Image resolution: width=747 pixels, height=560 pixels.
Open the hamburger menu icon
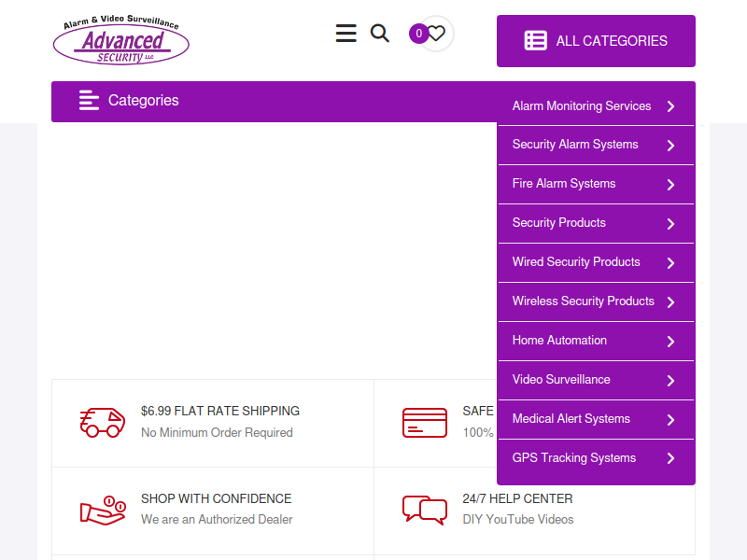[x=345, y=34]
